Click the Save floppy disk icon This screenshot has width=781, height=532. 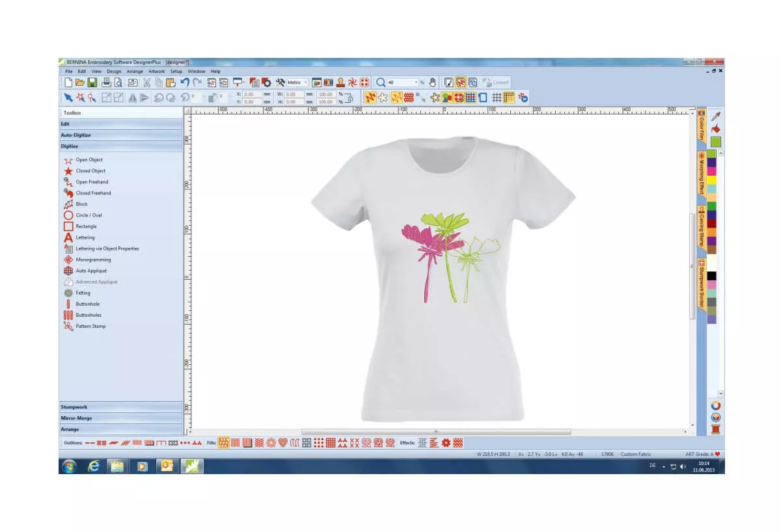tap(92, 83)
